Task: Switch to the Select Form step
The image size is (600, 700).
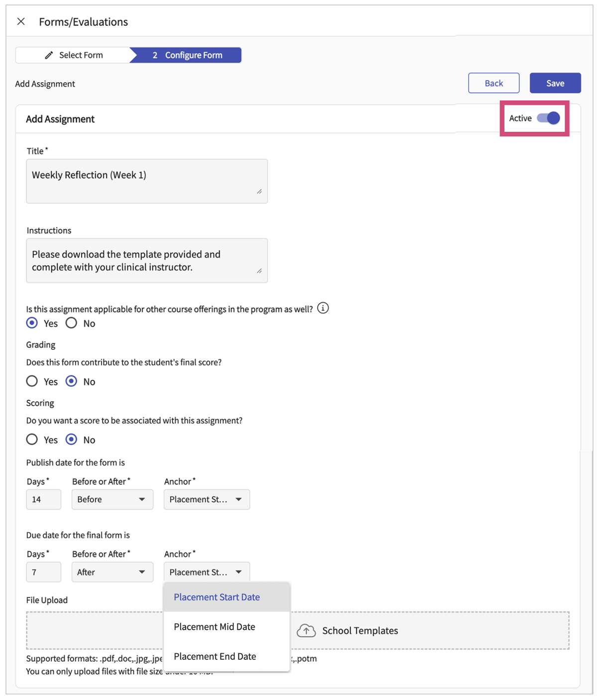Action: pos(80,55)
